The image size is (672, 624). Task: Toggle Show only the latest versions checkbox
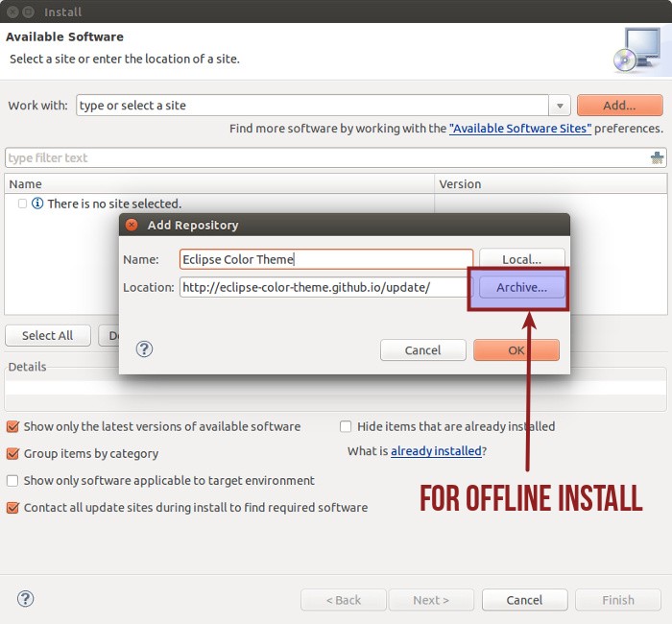pos(12,426)
